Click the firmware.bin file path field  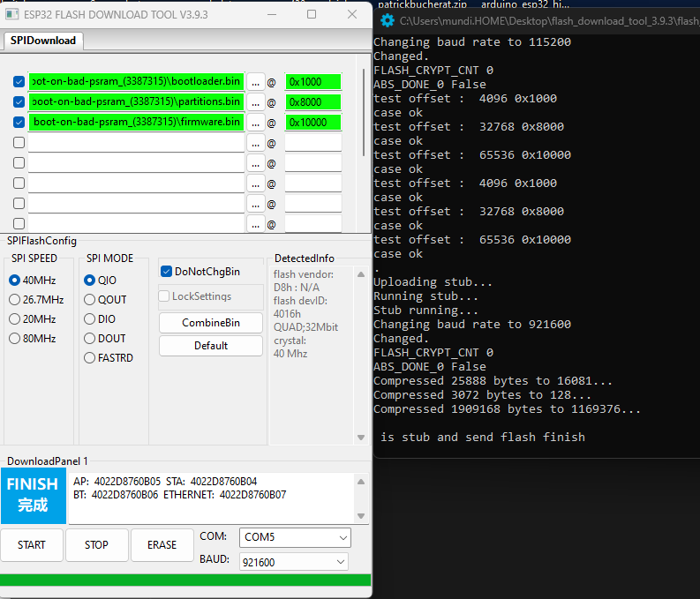(136, 123)
